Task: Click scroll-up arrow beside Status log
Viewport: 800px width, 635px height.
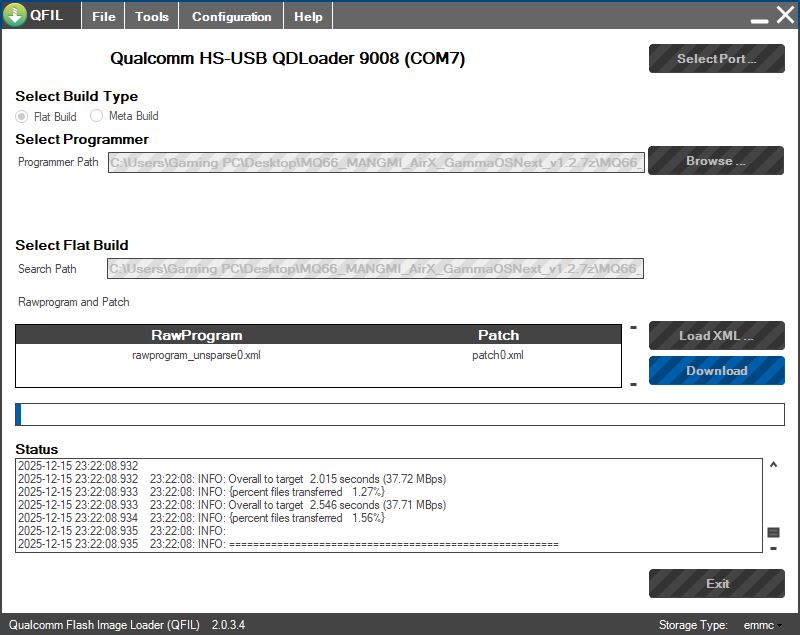Action: pos(773,465)
